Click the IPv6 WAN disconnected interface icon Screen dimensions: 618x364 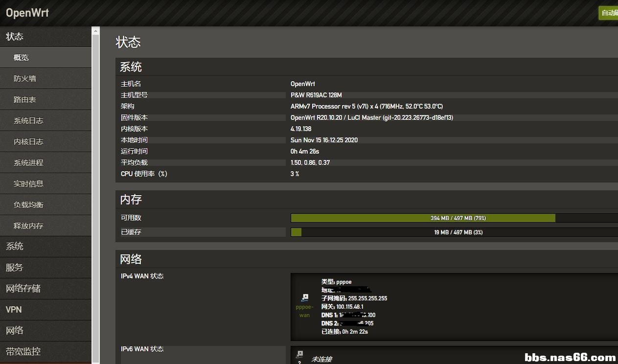pyautogui.click(x=299, y=355)
